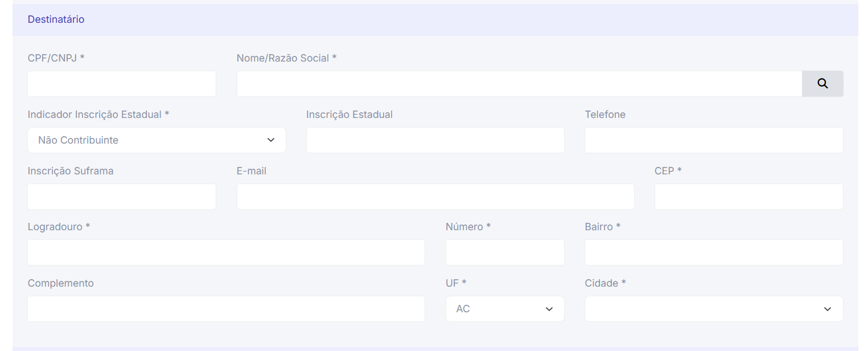Select the CEP input field
Image resolution: width=868 pixels, height=351 pixels.
pos(748,197)
